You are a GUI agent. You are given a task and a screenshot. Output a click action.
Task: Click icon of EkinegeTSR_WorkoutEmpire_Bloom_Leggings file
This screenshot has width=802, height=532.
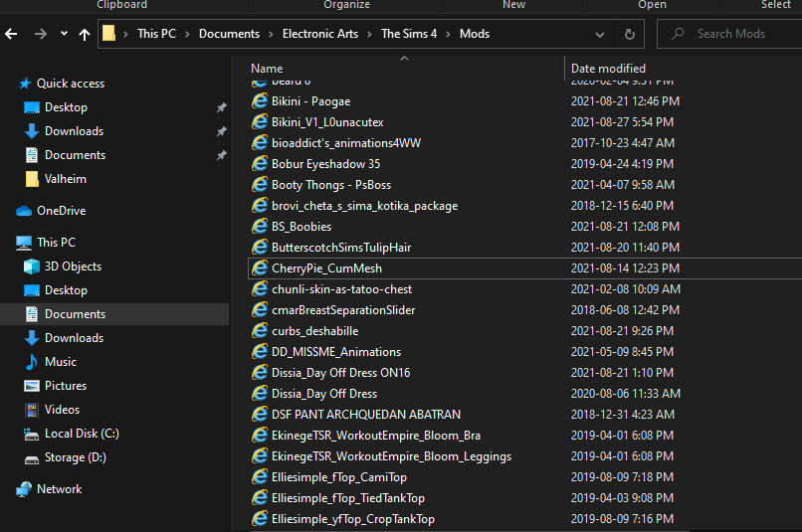(260, 455)
